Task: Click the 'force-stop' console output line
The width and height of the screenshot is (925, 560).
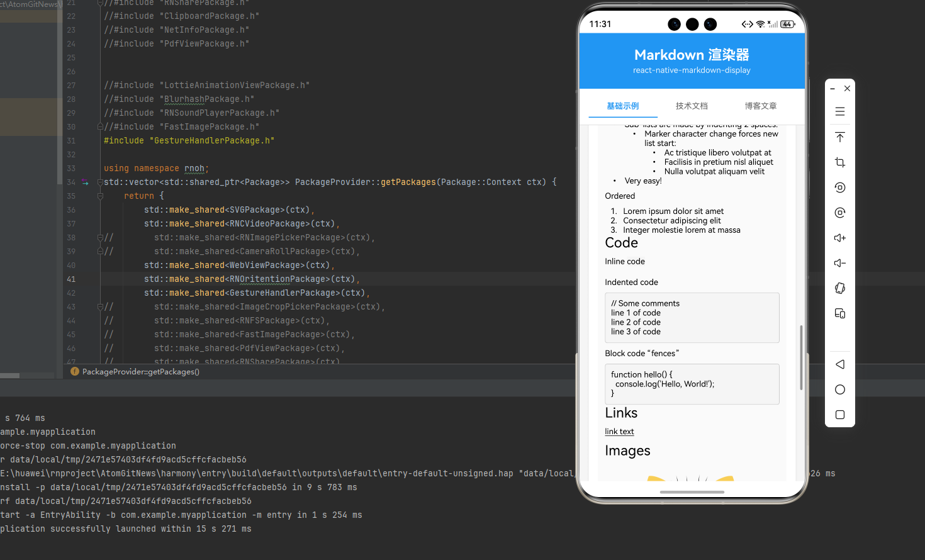Action: coord(88,446)
